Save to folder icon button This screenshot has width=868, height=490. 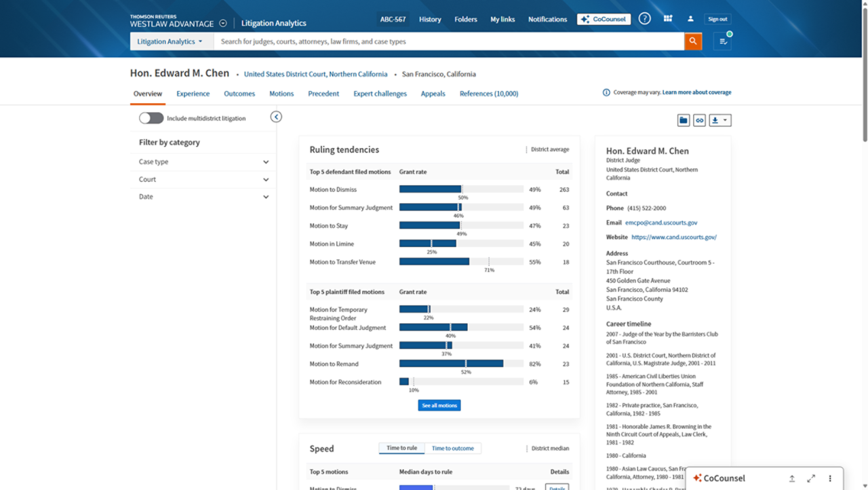(x=684, y=120)
